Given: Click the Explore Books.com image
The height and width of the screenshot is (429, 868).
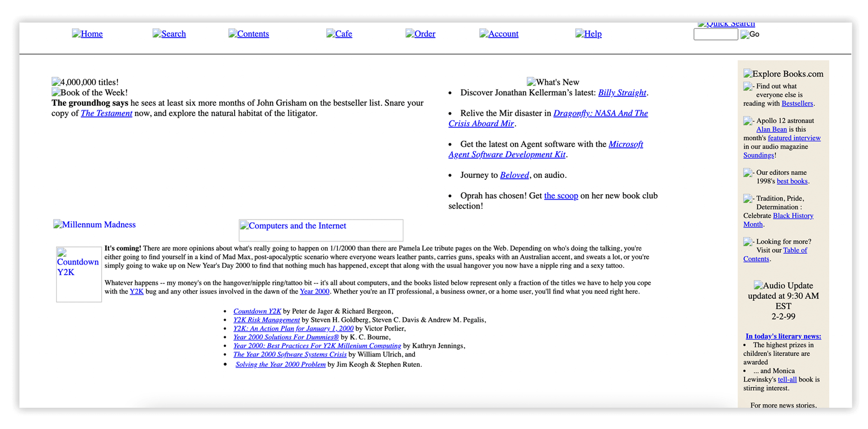Looking at the screenshot, I should pyautogui.click(x=783, y=74).
